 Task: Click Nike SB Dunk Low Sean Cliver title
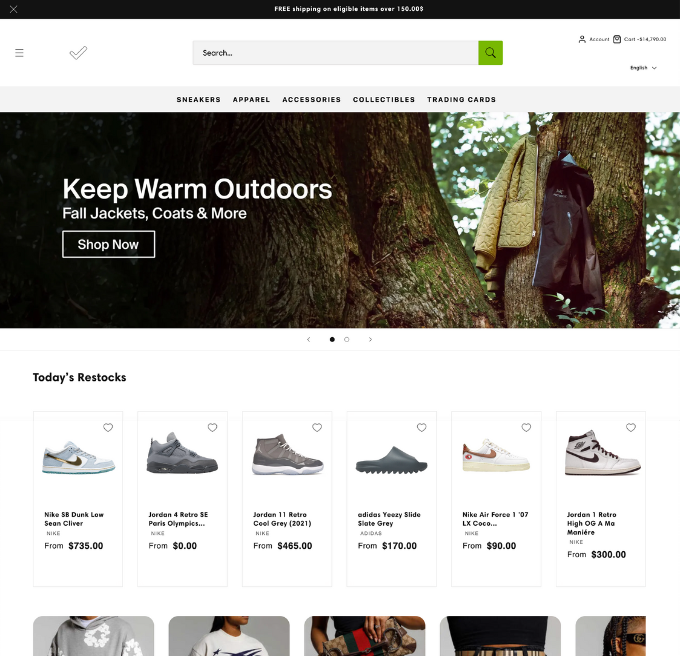[74, 519]
